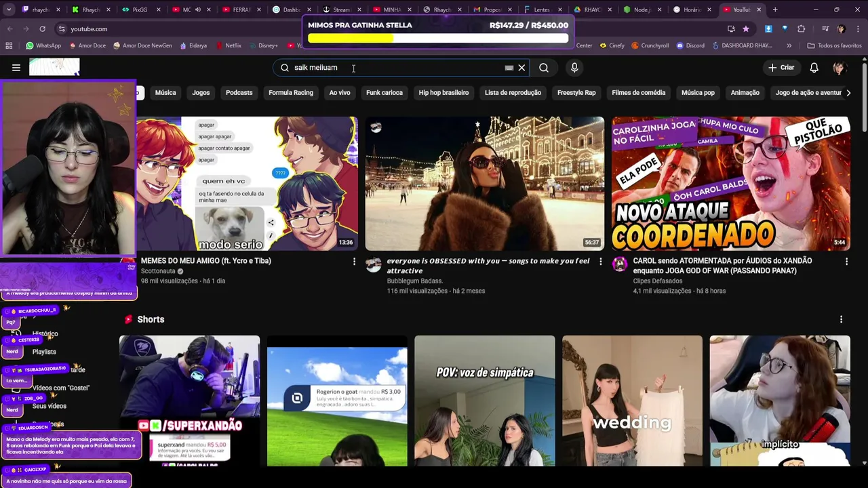Open the Crunchyroll bookmark

point(650,46)
